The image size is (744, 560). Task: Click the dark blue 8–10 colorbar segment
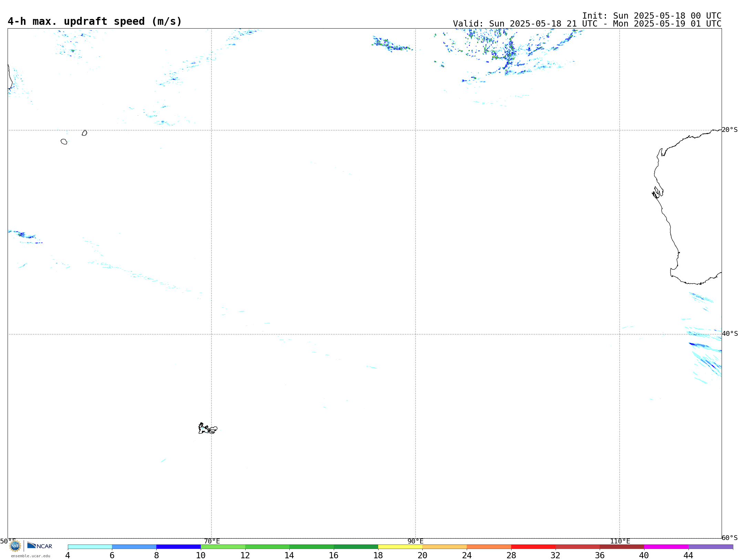click(178, 547)
